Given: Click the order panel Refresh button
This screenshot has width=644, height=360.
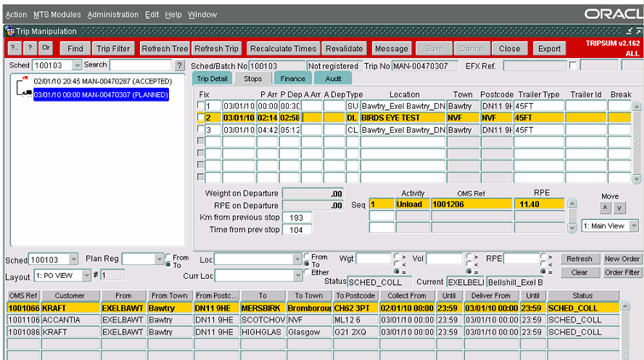Looking at the screenshot, I should (x=579, y=258).
